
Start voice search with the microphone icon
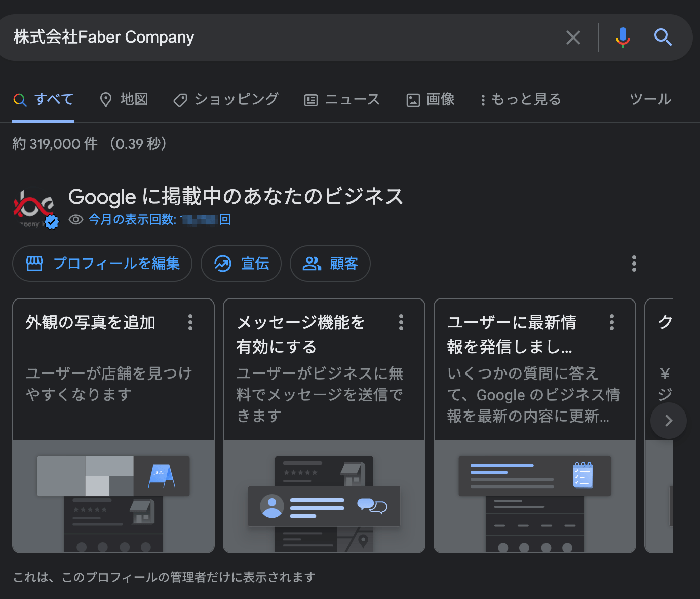(x=623, y=38)
